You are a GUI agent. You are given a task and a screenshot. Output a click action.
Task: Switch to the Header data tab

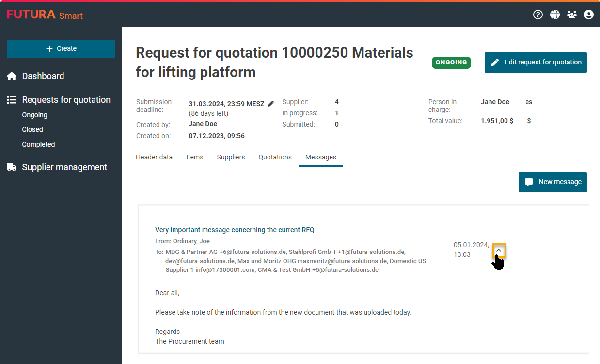coord(154,157)
